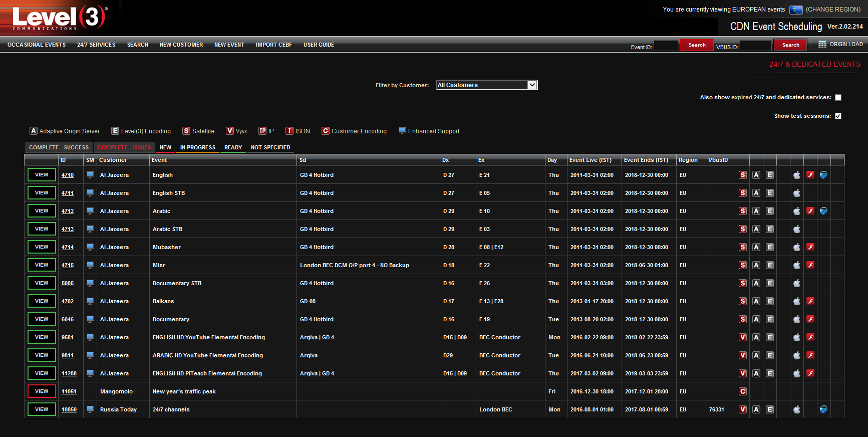Click VIEW for event 4710

pyautogui.click(x=42, y=175)
